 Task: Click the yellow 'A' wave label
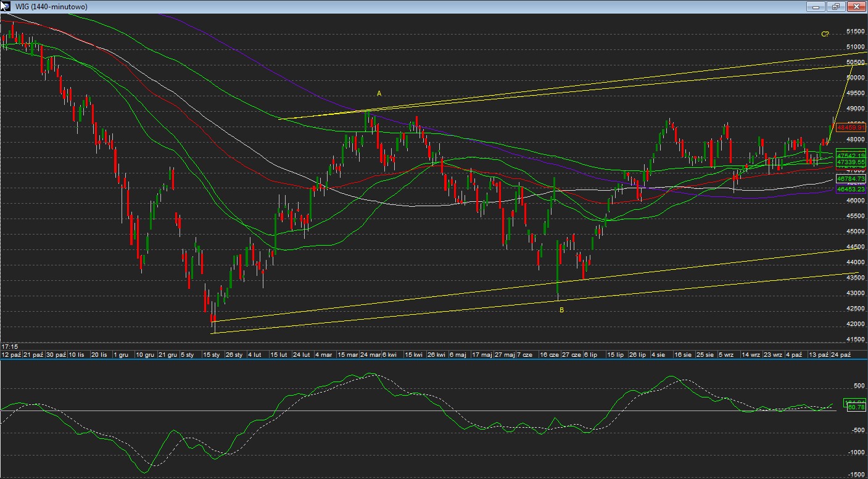point(379,93)
